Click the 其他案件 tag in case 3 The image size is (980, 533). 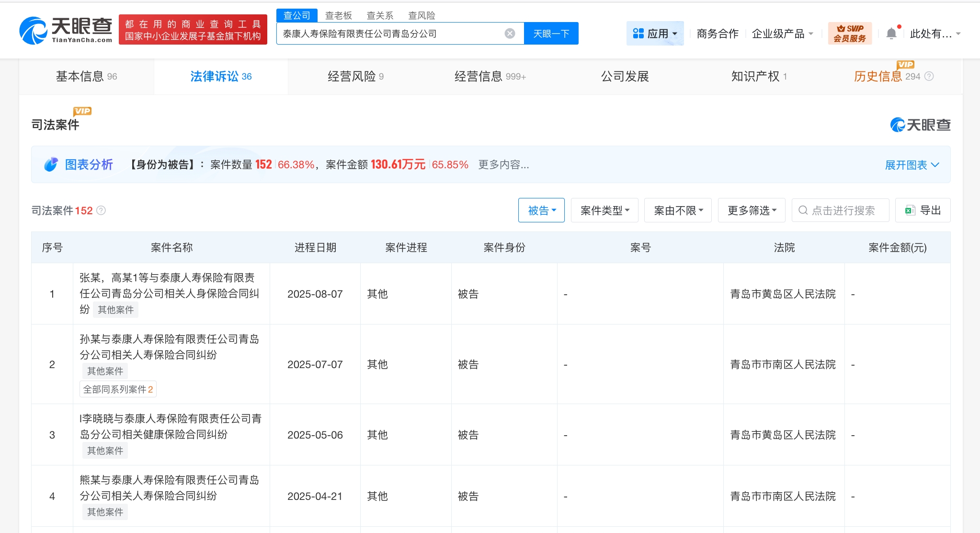coord(105,451)
